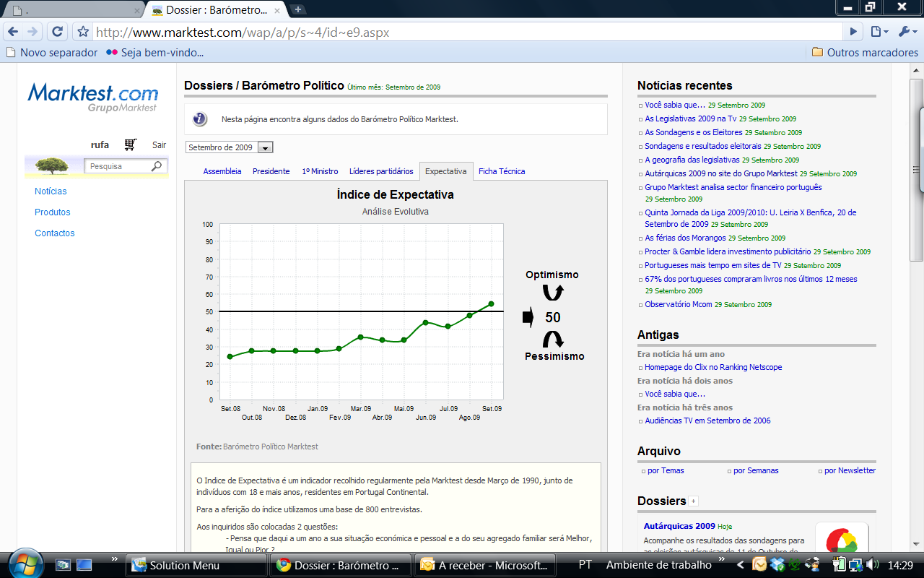The image size is (924, 578).
Task: Bookmark this page with the star icon
Action: (x=83, y=32)
